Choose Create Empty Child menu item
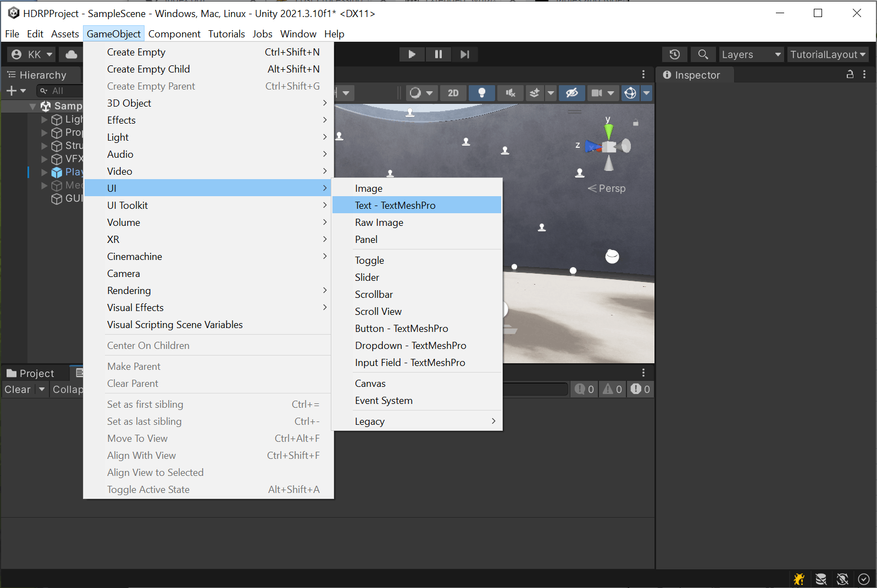The height and width of the screenshot is (588, 877). (208, 69)
